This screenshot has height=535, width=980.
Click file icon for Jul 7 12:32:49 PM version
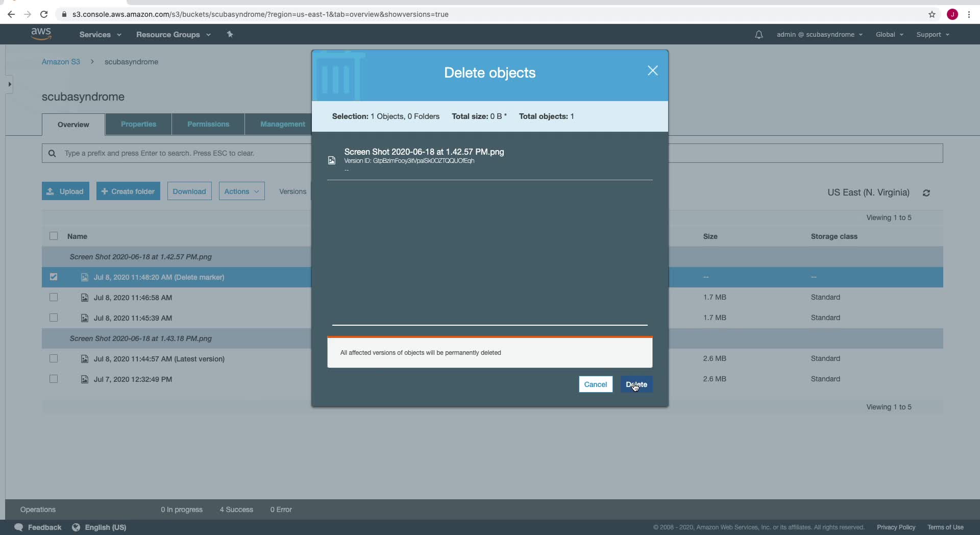tap(85, 379)
